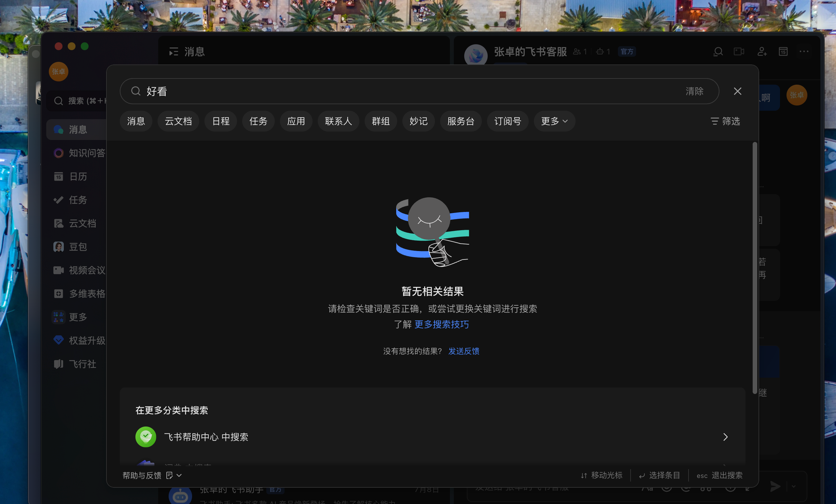The width and height of the screenshot is (836, 504).
Task: Click the 飞书助手 robot avatar
Action: [180, 496]
